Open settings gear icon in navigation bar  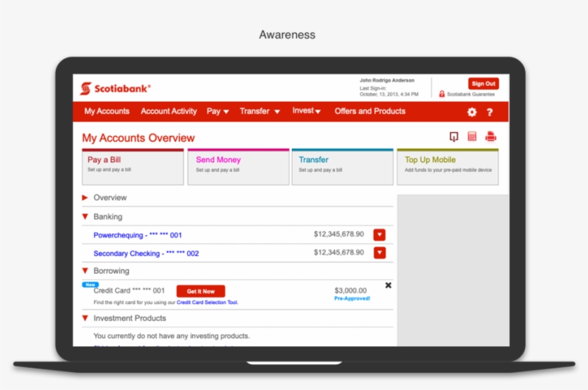tap(472, 112)
